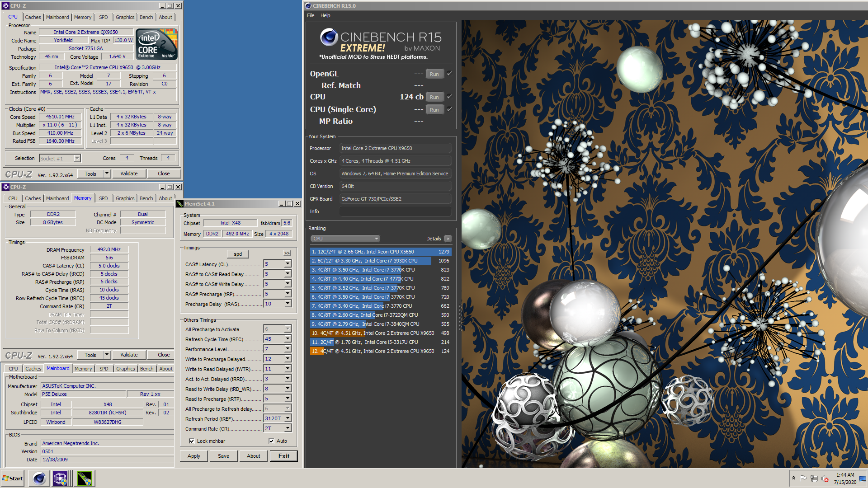
Task: Select i7-3930K ranking bar, score 1096
Action: pyautogui.click(x=381, y=261)
